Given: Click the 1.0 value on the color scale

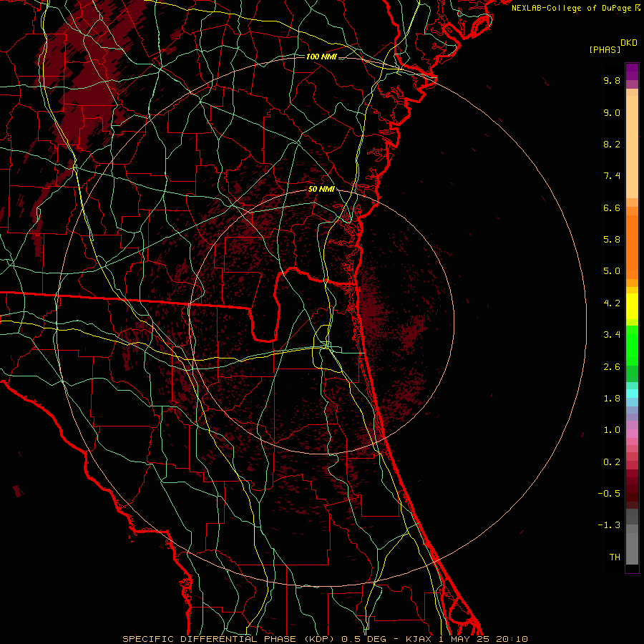Looking at the screenshot, I should pos(612,430).
